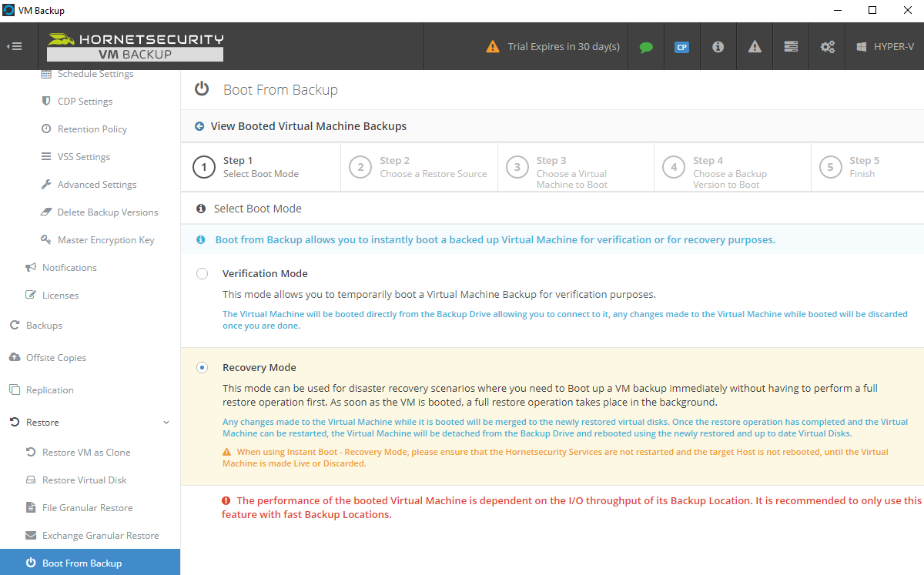Click the server list icon in header

[x=791, y=47]
